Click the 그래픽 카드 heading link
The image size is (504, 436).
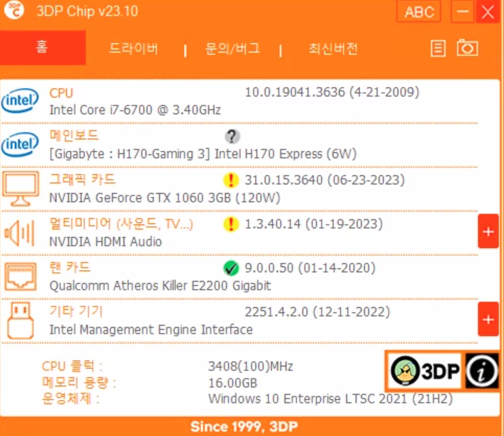[x=82, y=179]
